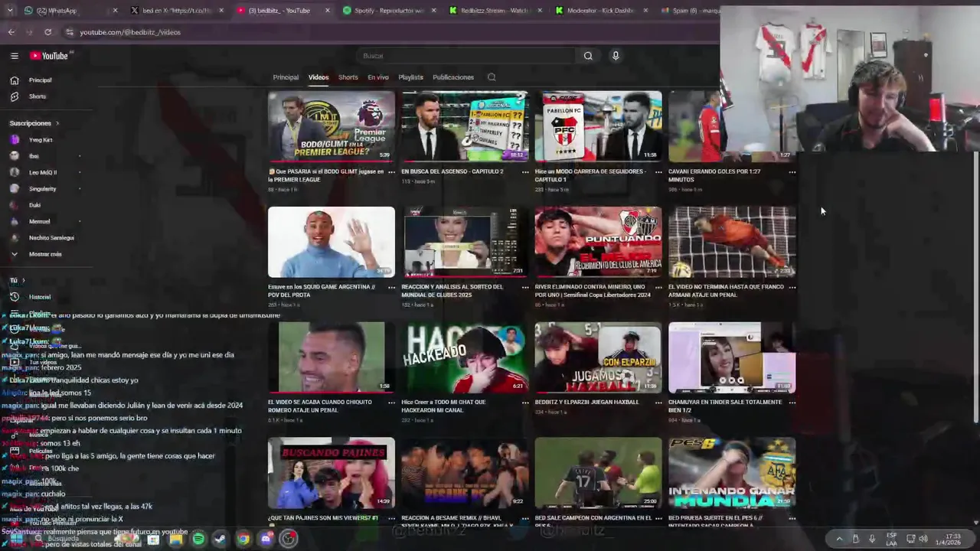Play the Franco Armani penalty thumbnail

pyautogui.click(x=732, y=242)
